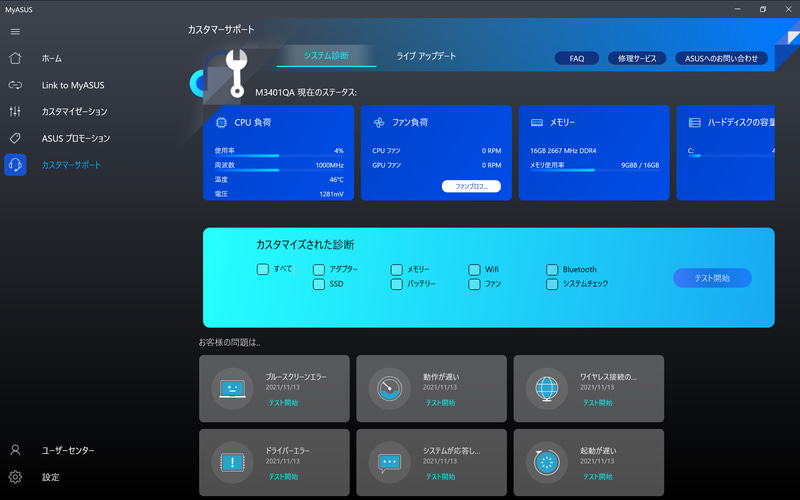
Task: Click the slow performance gauge icon
Action: (389, 389)
